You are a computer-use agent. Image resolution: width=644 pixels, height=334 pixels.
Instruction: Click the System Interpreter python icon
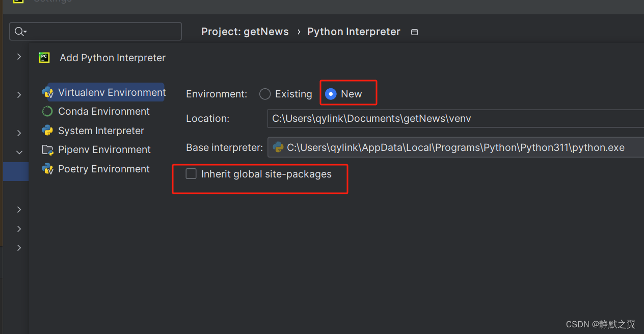(47, 131)
